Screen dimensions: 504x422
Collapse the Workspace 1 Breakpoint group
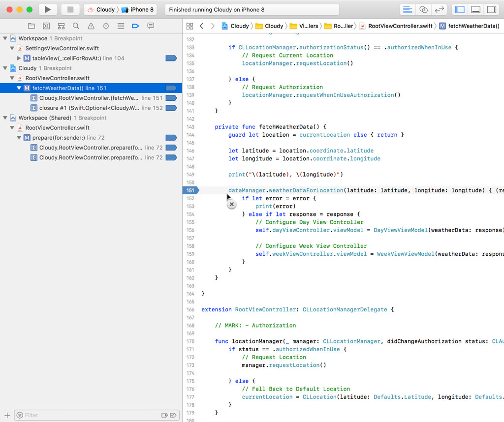(5, 38)
